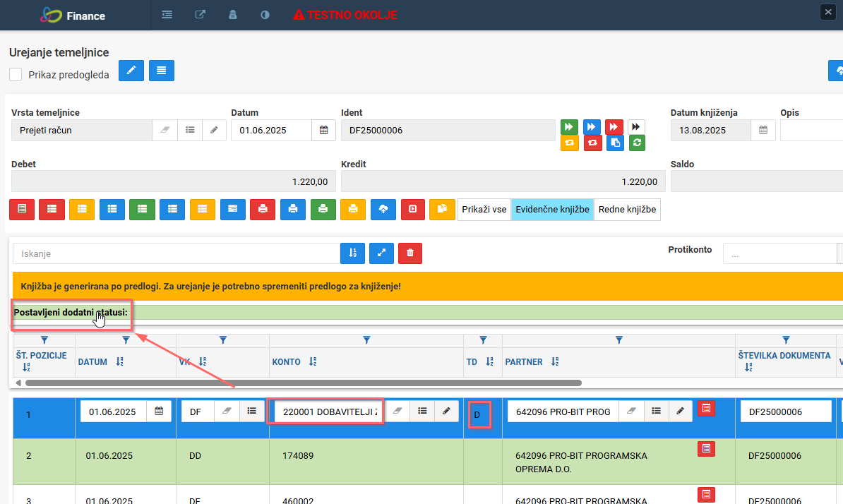The width and height of the screenshot is (843, 504).
Task: Toggle the contrast theme icon in header
Action: [265, 15]
